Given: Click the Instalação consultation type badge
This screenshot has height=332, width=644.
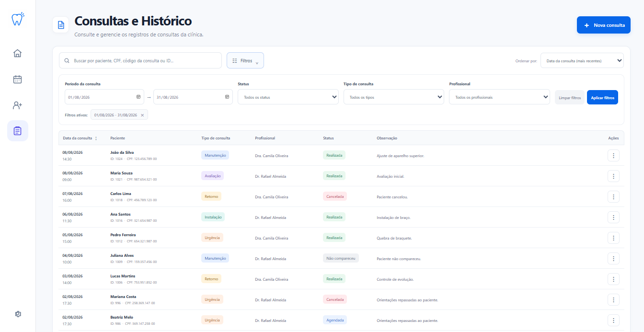Looking at the screenshot, I should pyautogui.click(x=213, y=217).
